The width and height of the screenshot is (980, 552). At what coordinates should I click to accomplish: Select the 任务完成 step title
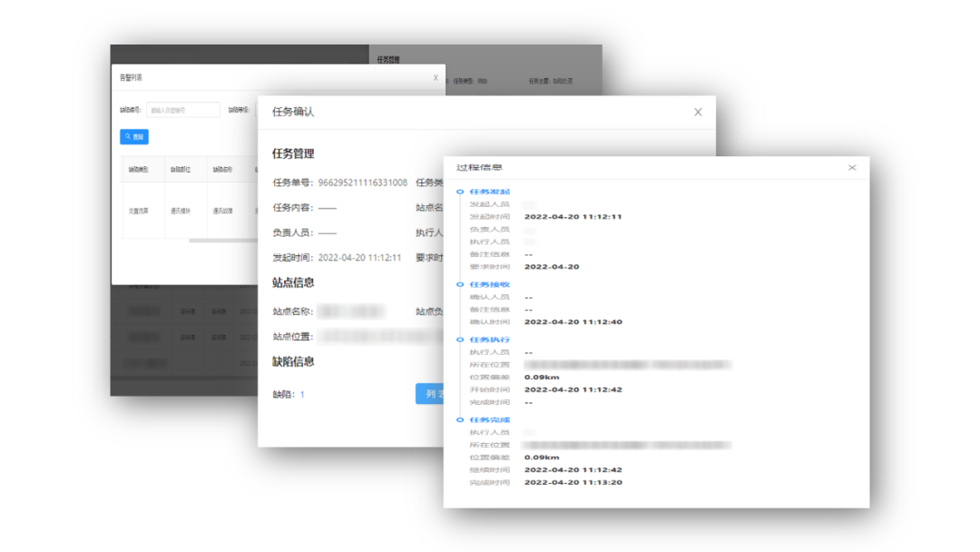(489, 420)
